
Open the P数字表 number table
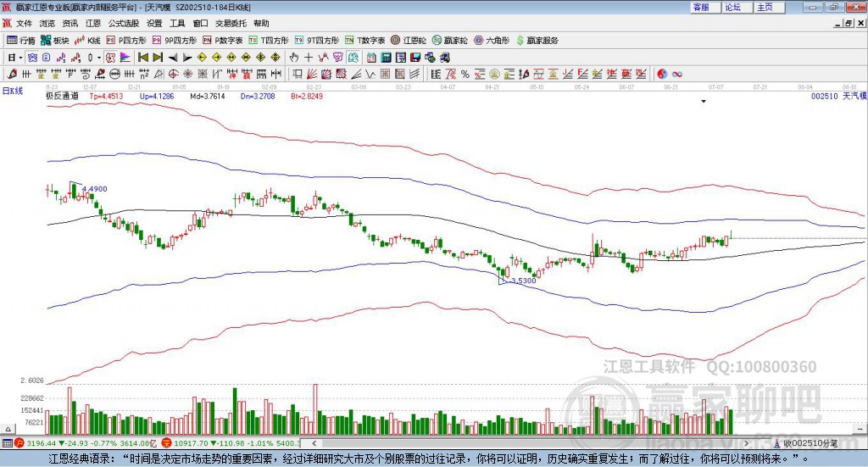pyautogui.click(x=223, y=41)
